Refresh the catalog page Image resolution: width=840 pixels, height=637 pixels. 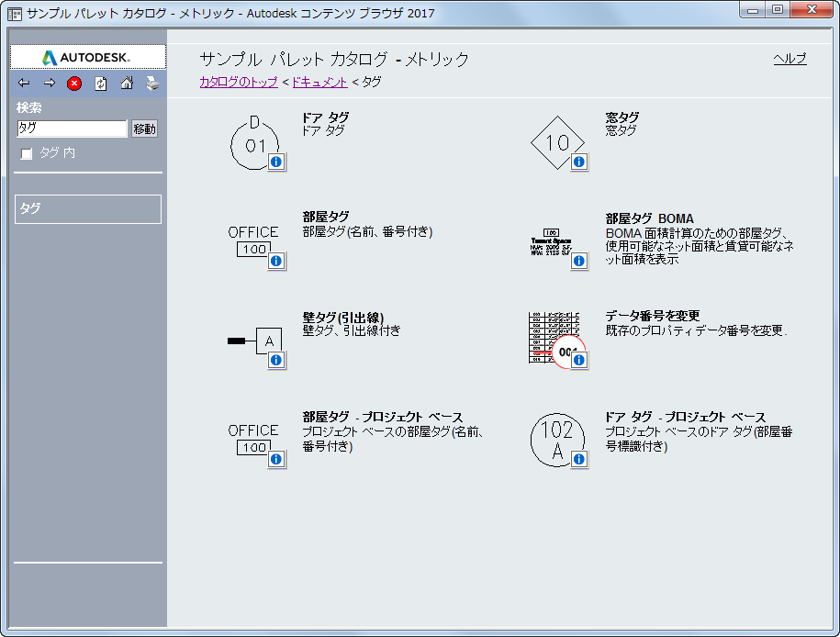pos(101,84)
